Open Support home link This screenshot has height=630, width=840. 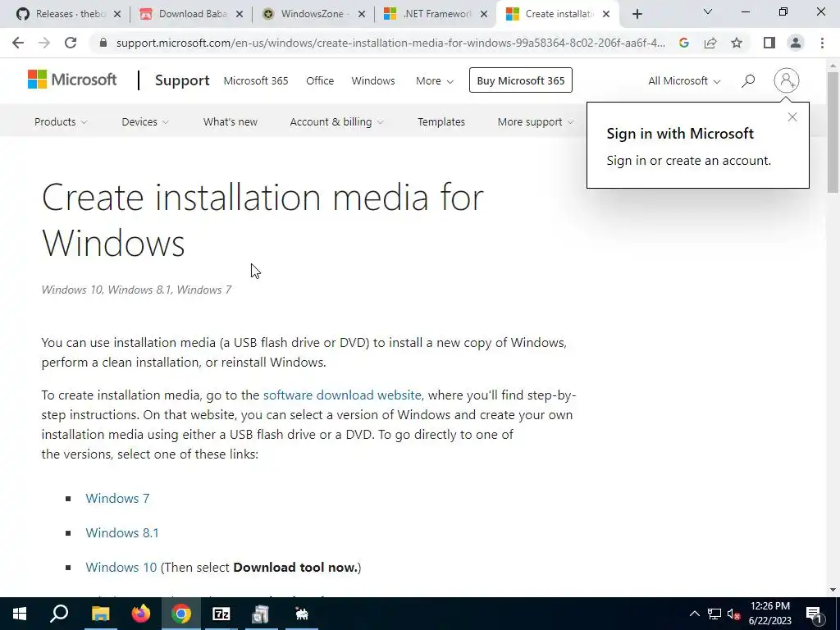tap(182, 80)
